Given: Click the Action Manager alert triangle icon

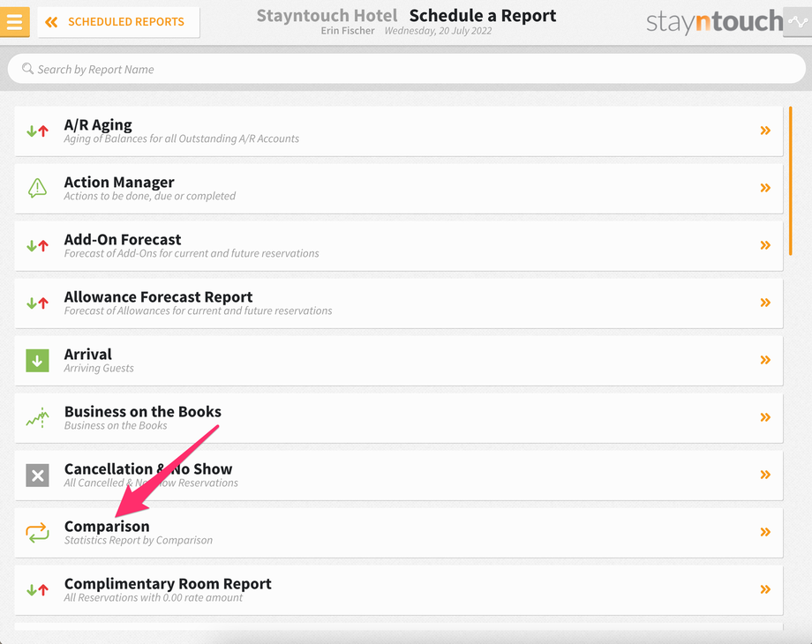Looking at the screenshot, I should pyautogui.click(x=37, y=188).
